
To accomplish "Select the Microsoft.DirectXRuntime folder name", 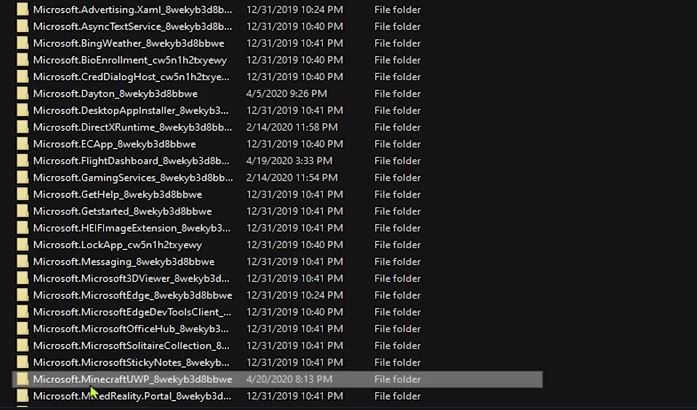I will [132, 128].
